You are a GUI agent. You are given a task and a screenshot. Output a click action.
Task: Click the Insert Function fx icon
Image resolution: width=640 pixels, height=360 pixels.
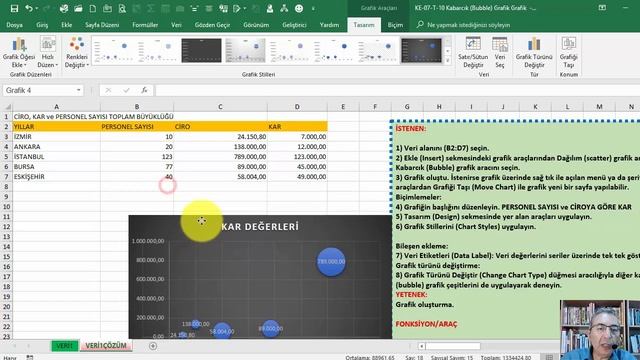(x=144, y=90)
